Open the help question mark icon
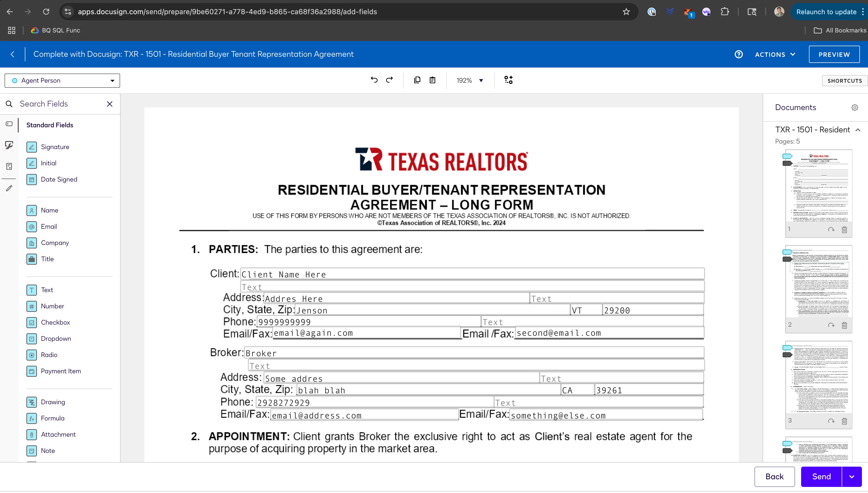 739,54
